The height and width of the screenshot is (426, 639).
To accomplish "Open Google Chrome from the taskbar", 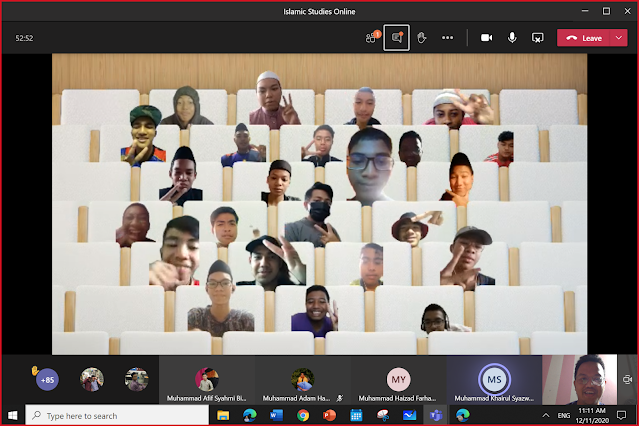I will (x=303, y=415).
